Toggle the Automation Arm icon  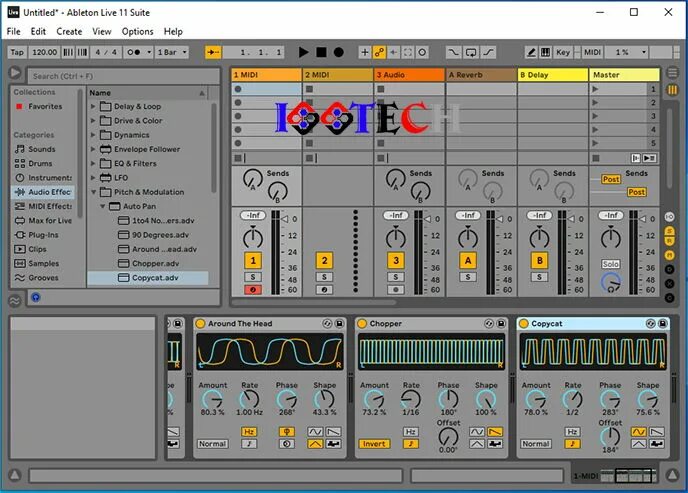click(x=379, y=52)
